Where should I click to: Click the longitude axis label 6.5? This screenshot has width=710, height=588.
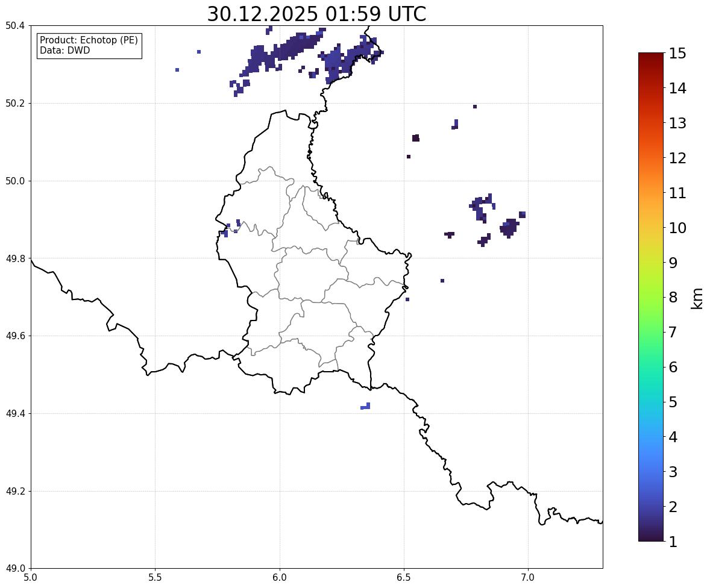pos(404,578)
